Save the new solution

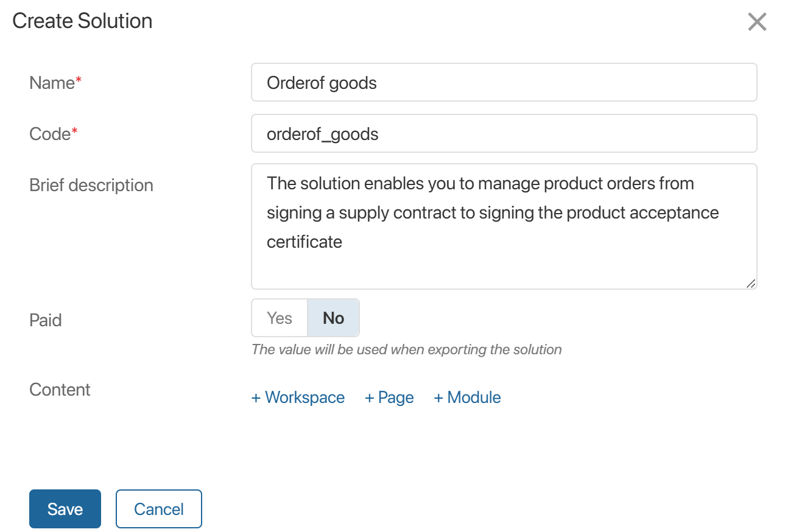[x=65, y=509]
